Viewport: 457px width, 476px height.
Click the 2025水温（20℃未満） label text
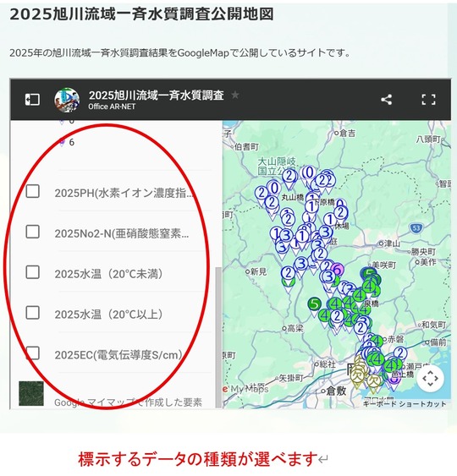coord(109,274)
